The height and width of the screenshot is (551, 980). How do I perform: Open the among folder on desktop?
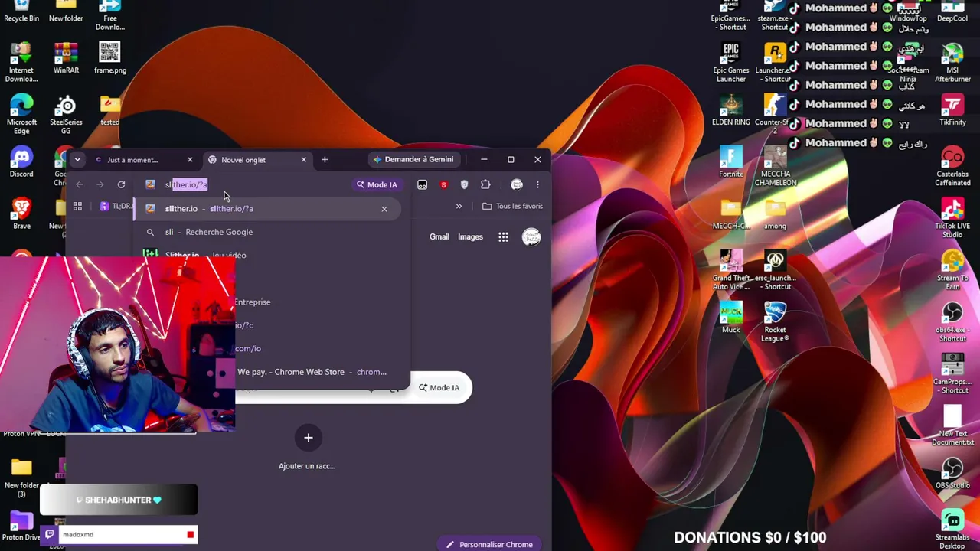point(775,214)
